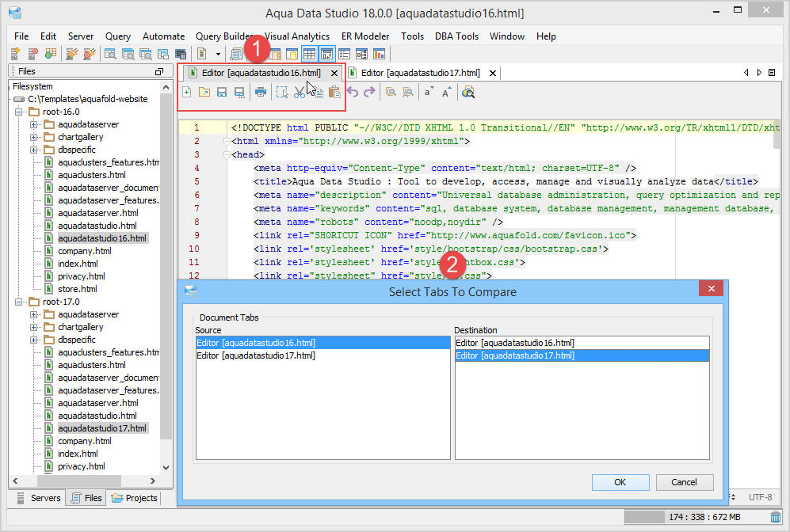Image resolution: width=790 pixels, height=532 pixels.
Task: Switch to the Editor [aquadatastudio17.html] tab
Action: pos(420,73)
